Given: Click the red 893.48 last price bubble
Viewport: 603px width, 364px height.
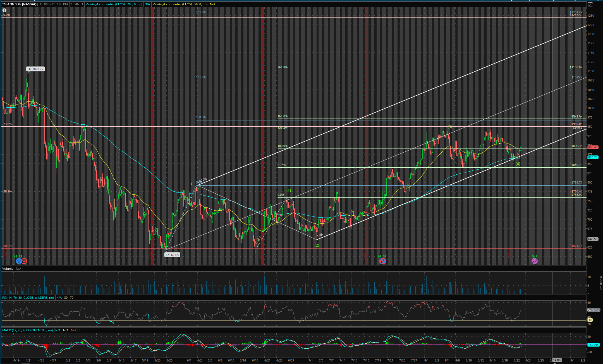Looking at the screenshot, I should pyautogui.click(x=593, y=147).
